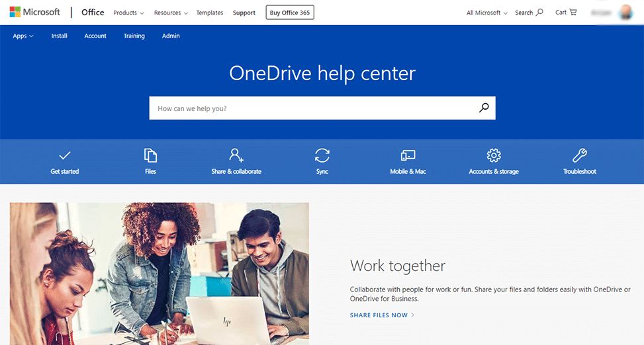Expand the Products dropdown menu
This screenshot has height=345, width=644.
(x=128, y=13)
